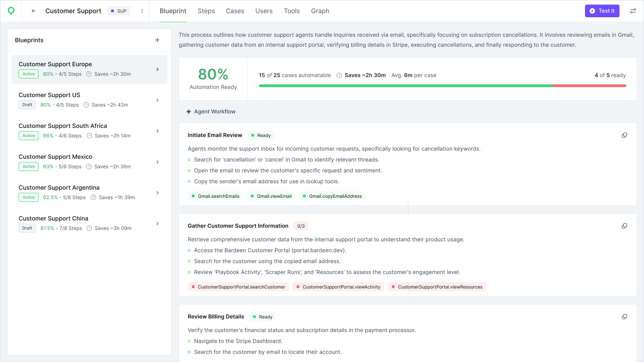
Task: Expand Customer Support Mexico chevron
Action: click(x=157, y=162)
